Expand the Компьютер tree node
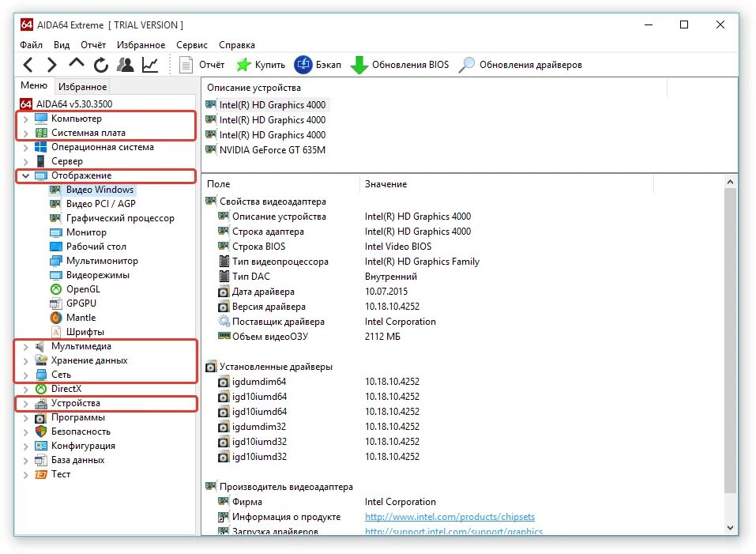The image size is (756, 554). point(25,119)
